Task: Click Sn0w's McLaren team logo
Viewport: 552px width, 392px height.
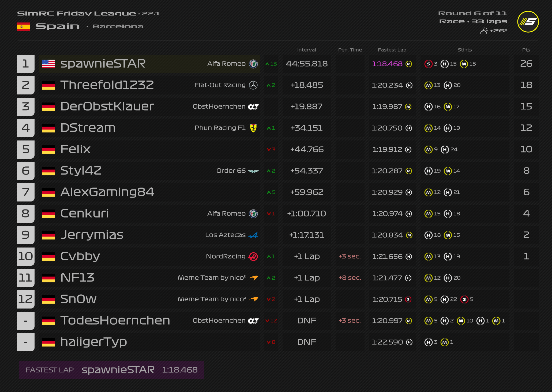Action: point(253,299)
